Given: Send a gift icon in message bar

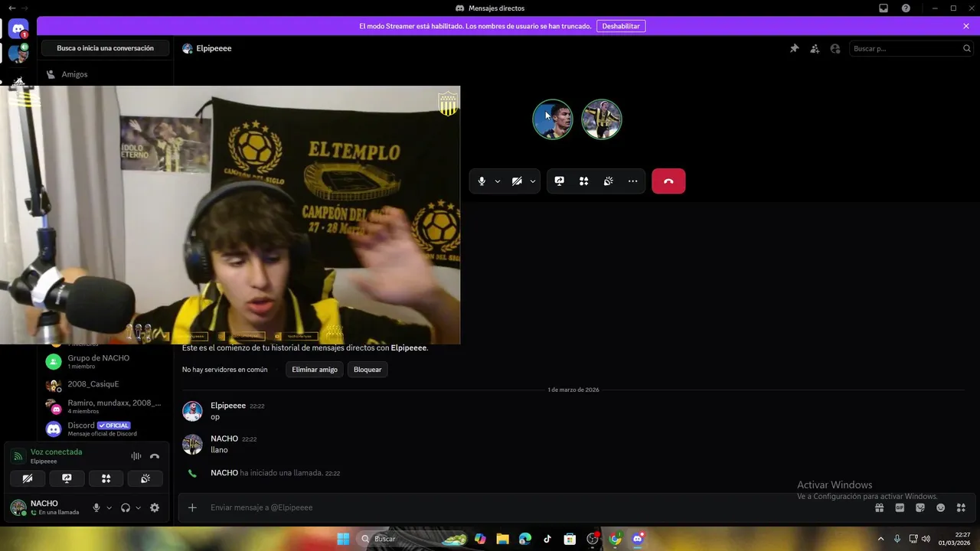Looking at the screenshot, I should click(x=880, y=507).
